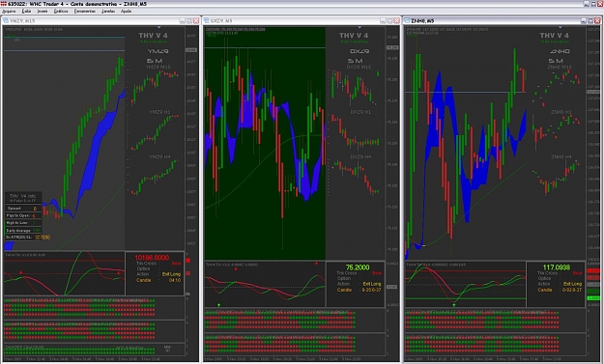Click the YMZ9 symbol label
Image resolution: width=604 pixels, height=364 pixels.
(x=158, y=51)
